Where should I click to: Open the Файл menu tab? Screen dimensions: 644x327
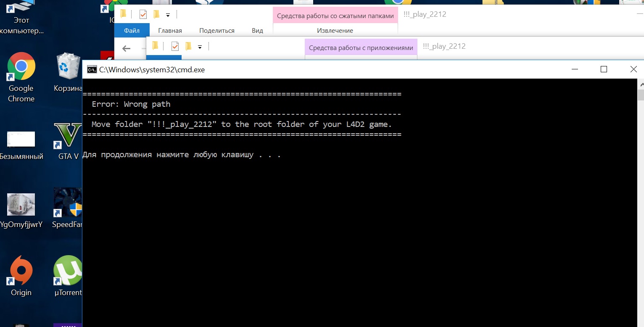132,30
